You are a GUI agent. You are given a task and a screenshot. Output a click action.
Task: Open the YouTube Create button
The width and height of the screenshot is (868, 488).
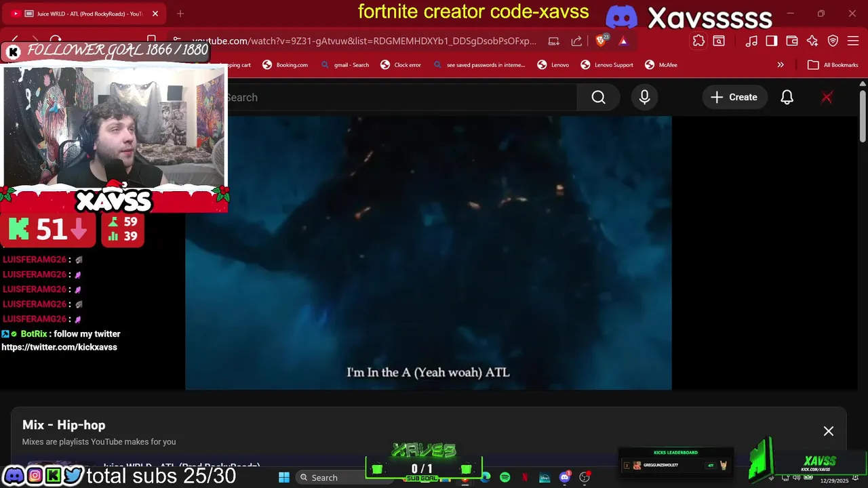pos(734,98)
